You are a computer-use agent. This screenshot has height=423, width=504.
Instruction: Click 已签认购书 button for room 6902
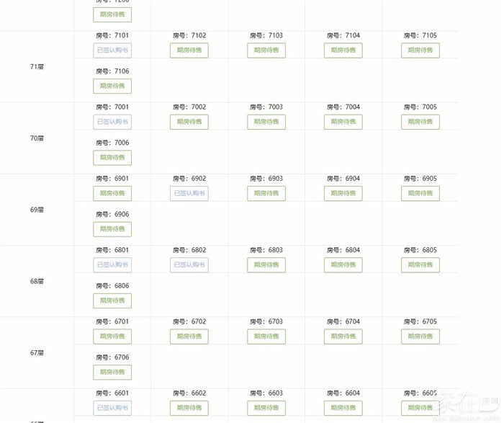point(189,193)
